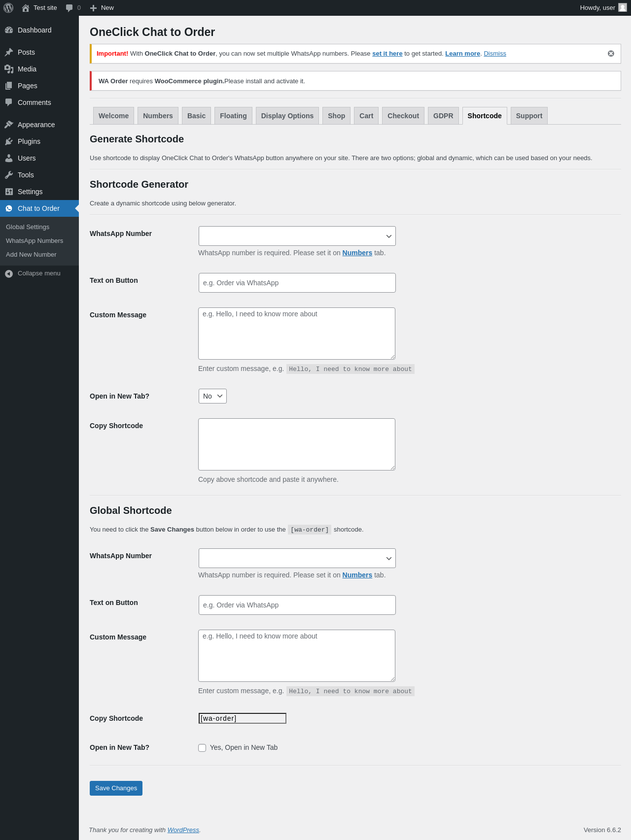The width and height of the screenshot is (631, 840).
Task: Focus generator Text on Button field
Action: tap(297, 283)
